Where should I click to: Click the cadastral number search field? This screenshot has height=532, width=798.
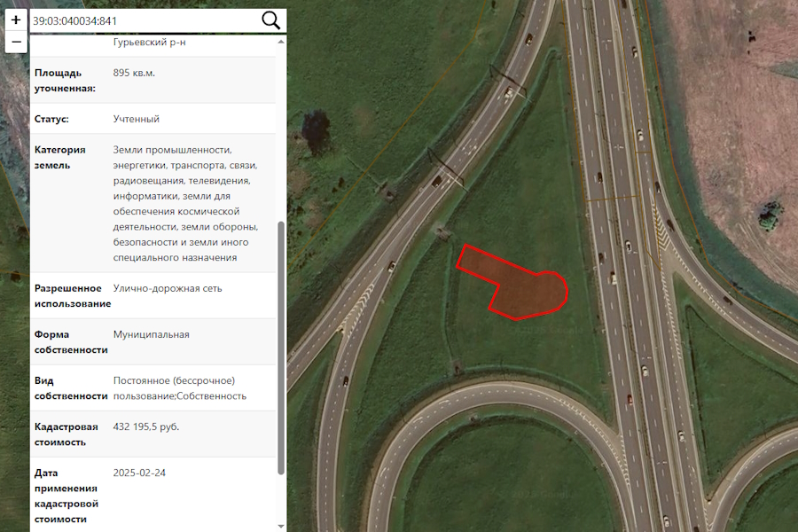(144, 21)
